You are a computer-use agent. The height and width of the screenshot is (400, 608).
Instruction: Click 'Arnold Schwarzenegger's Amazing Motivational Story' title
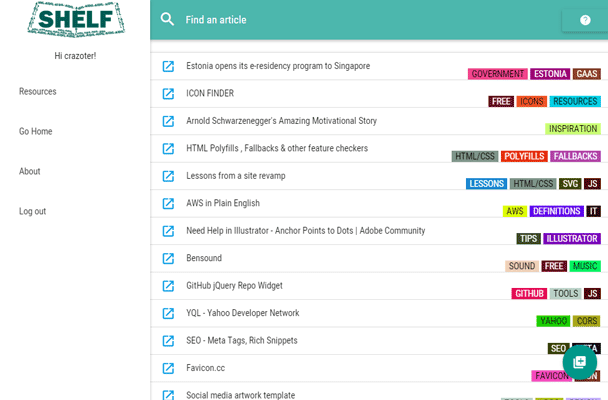(x=282, y=121)
